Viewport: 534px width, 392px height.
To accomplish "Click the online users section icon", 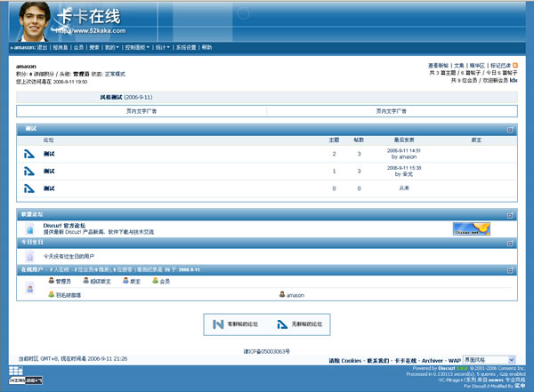I will pyautogui.click(x=30, y=288).
